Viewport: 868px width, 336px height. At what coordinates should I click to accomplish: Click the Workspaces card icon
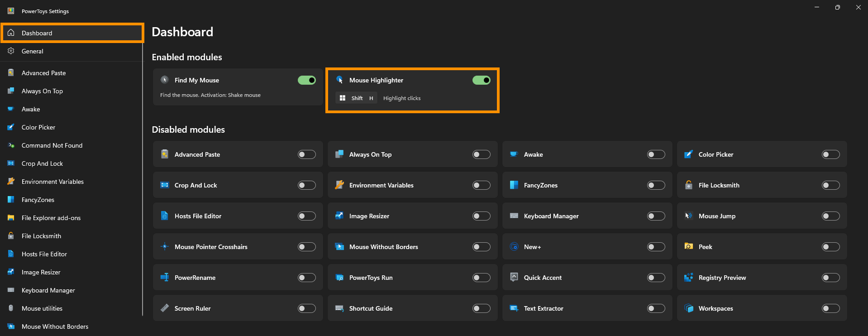[x=689, y=308]
